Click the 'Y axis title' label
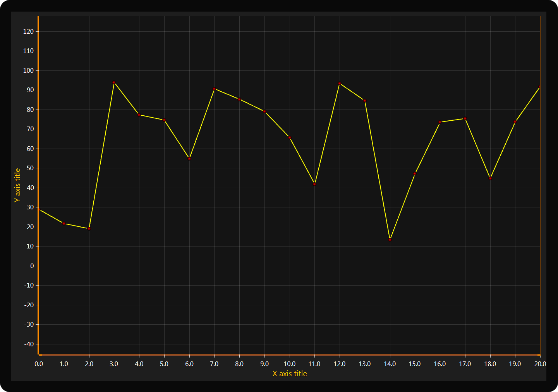 (17, 185)
